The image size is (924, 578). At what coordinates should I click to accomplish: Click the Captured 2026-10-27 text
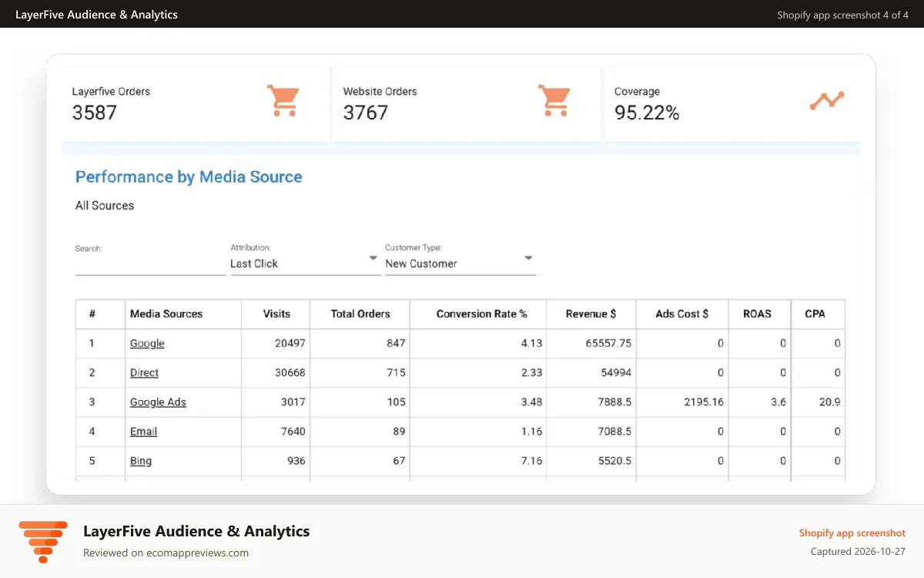(x=859, y=552)
